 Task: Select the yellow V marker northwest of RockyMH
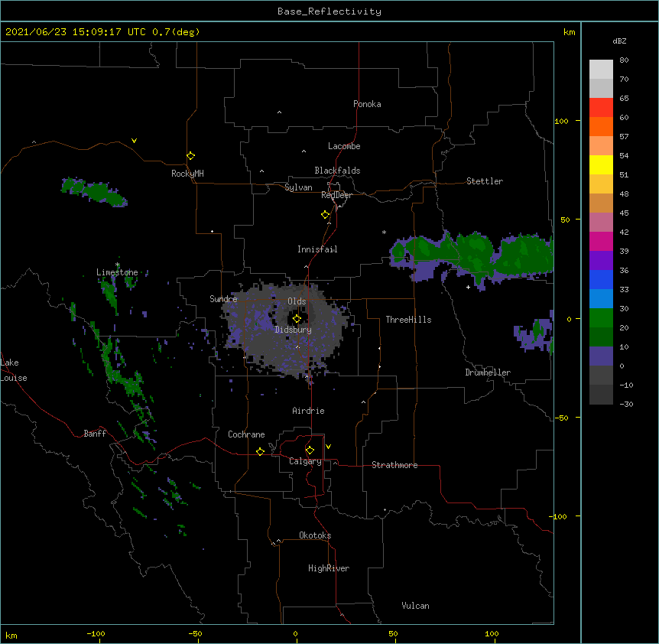pyautogui.click(x=134, y=141)
